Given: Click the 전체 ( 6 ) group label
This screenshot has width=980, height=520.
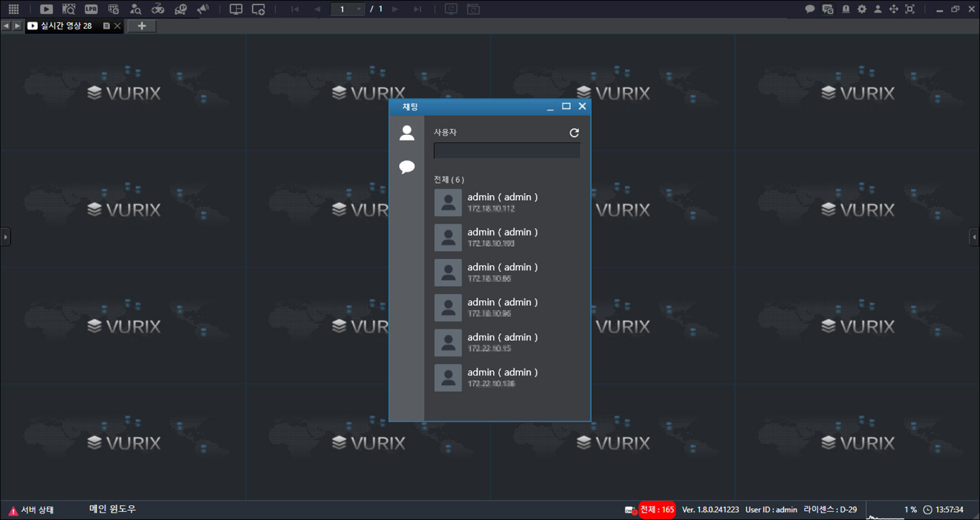Looking at the screenshot, I should click(449, 180).
